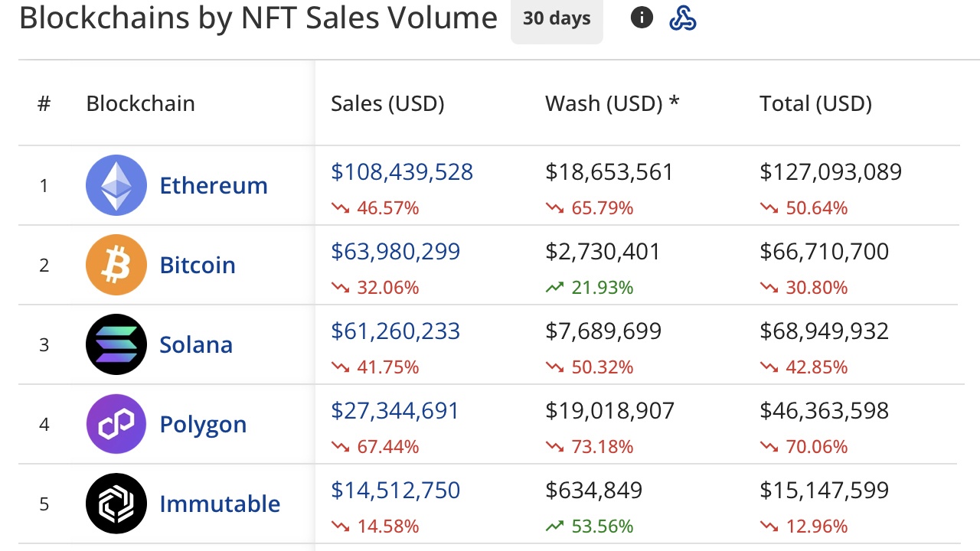Open the 30 days period selector
This screenshot has width=980, height=551.
[x=557, y=19]
